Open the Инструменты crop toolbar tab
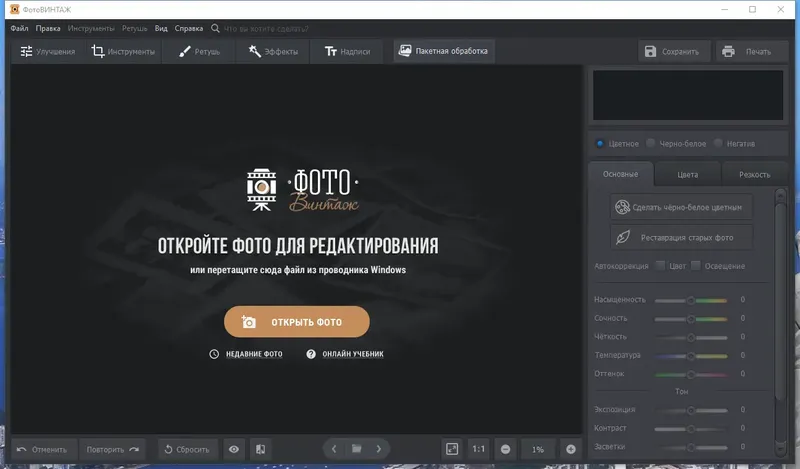 click(123, 52)
